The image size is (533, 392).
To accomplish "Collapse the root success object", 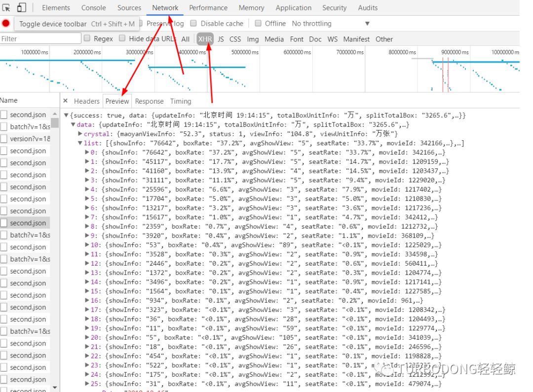I will (66, 115).
